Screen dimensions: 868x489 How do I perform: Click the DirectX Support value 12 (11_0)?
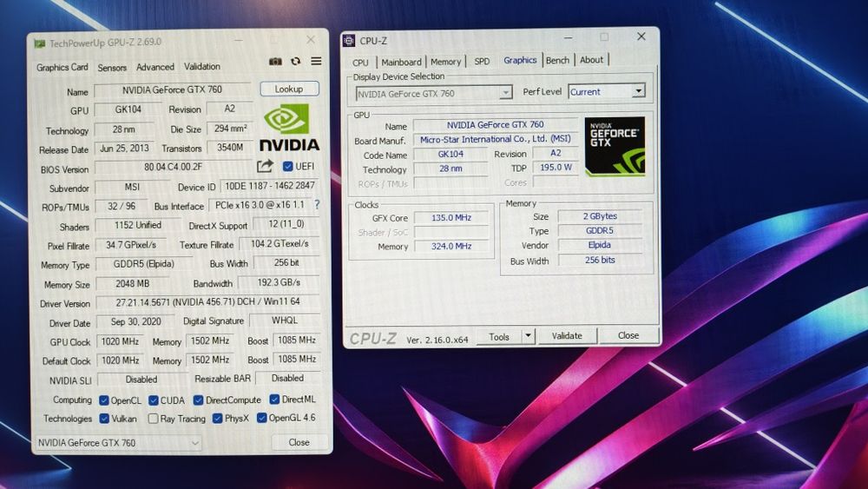[x=286, y=224]
